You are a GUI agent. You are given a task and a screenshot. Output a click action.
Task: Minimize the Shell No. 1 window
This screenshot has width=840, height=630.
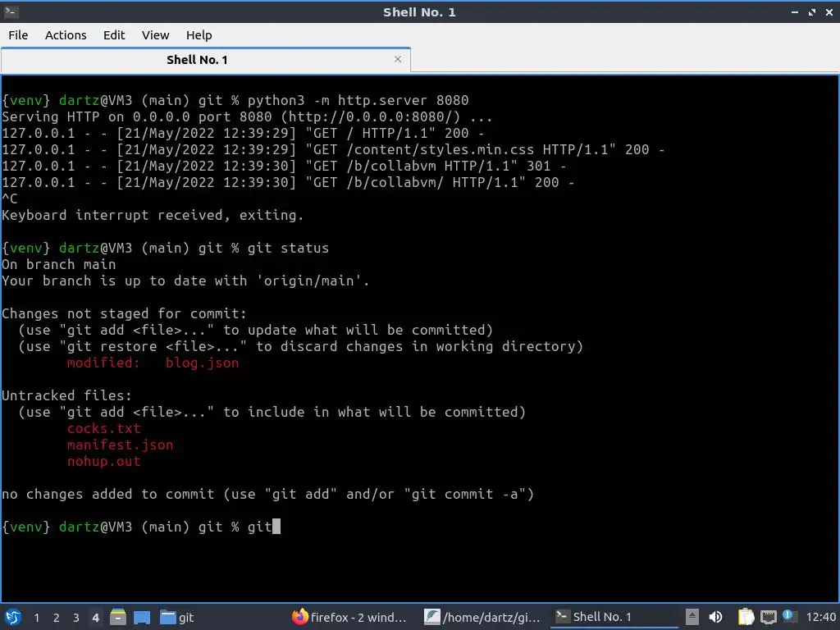(x=794, y=11)
